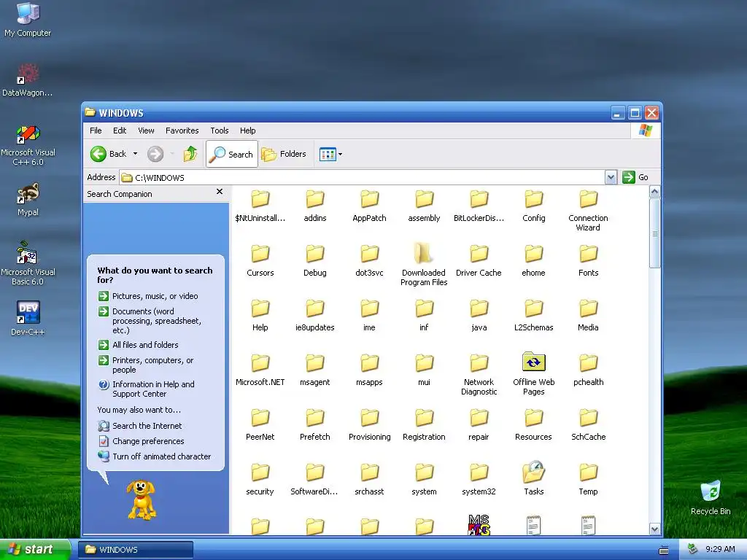Select the DataWagon desktop shortcut
This screenshot has height=560, width=747.
tap(28, 79)
